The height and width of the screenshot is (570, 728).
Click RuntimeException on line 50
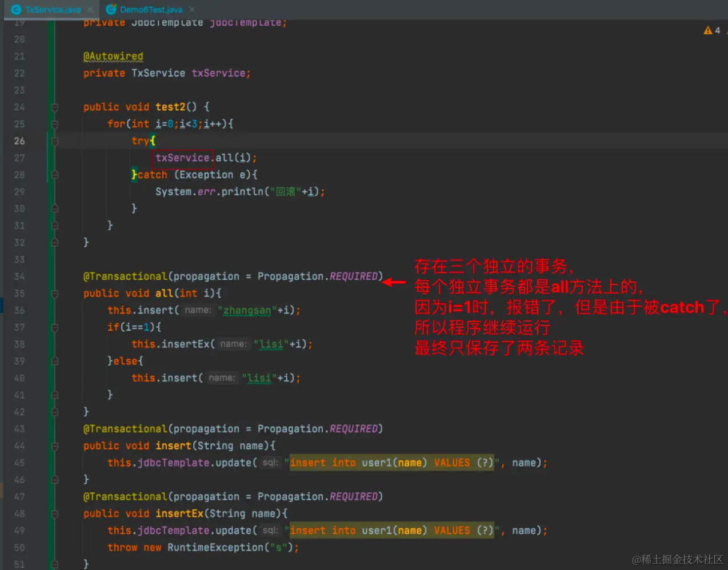click(215, 547)
